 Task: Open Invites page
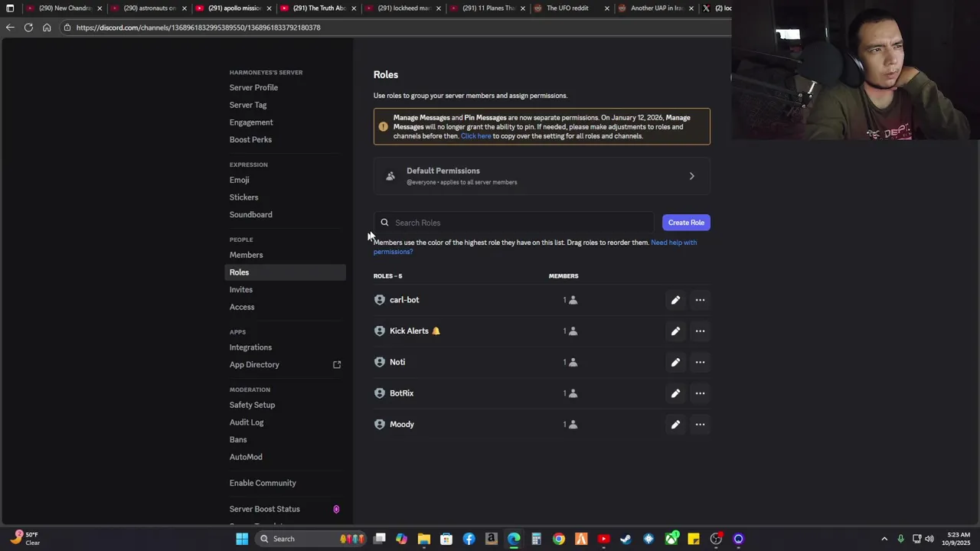click(x=240, y=290)
